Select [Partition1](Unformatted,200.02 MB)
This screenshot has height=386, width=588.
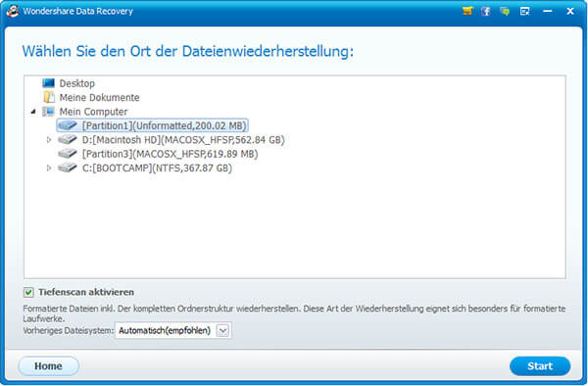[165, 125]
